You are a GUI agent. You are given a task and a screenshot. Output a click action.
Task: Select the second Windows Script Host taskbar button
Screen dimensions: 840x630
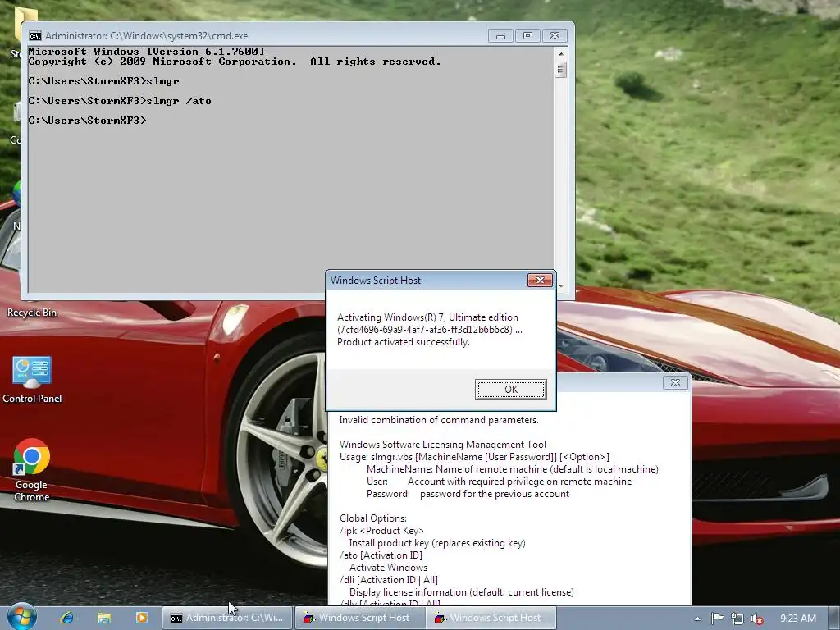(x=491, y=618)
